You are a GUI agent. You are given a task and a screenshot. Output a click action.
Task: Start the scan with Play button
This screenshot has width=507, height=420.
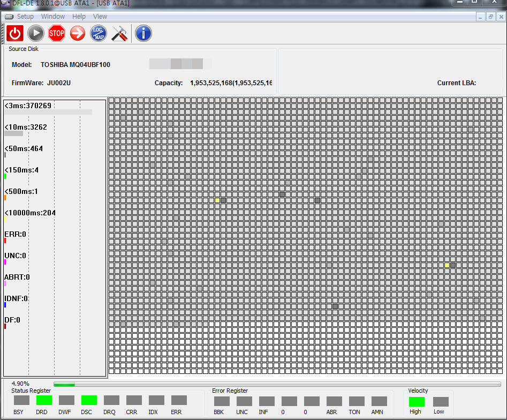pos(35,33)
